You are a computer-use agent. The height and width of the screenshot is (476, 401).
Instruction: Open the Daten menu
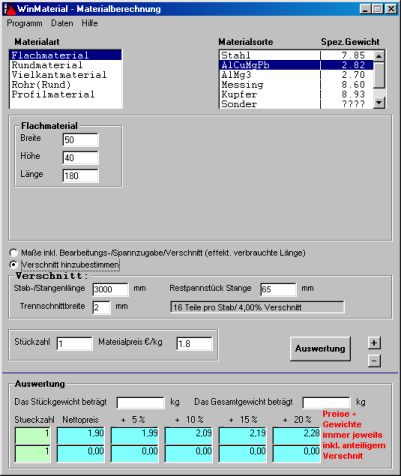(x=62, y=23)
